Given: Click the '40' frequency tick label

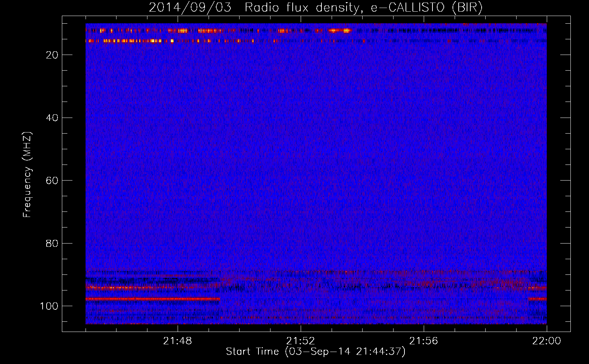Looking at the screenshot, I should click(52, 118).
